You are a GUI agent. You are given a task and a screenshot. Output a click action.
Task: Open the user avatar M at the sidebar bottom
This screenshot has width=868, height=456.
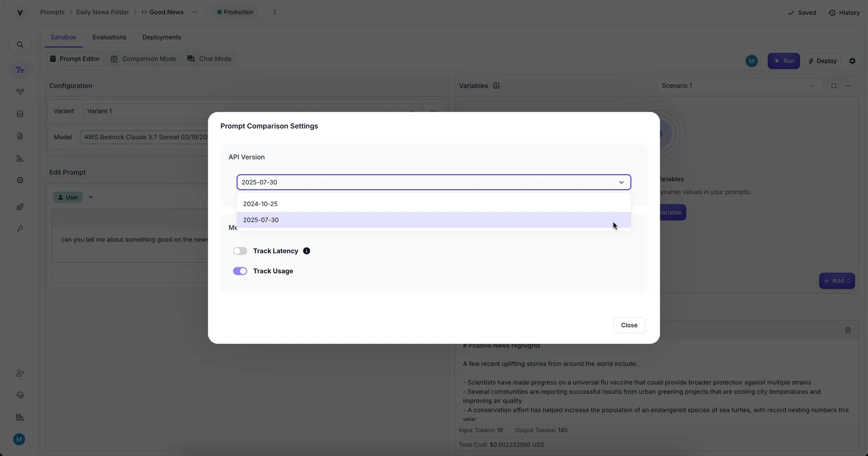(19, 439)
